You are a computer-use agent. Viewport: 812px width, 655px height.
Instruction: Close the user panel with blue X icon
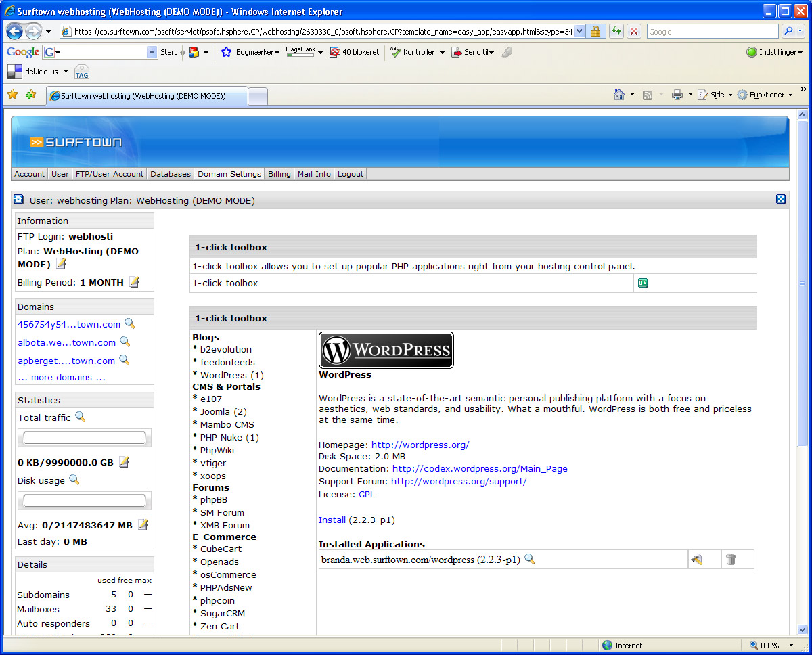(x=780, y=199)
